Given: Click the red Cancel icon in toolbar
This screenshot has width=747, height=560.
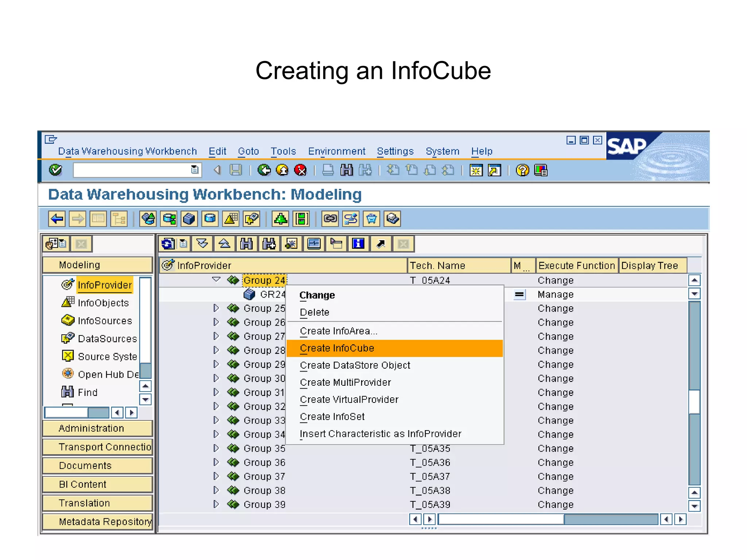Looking at the screenshot, I should (x=300, y=170).
